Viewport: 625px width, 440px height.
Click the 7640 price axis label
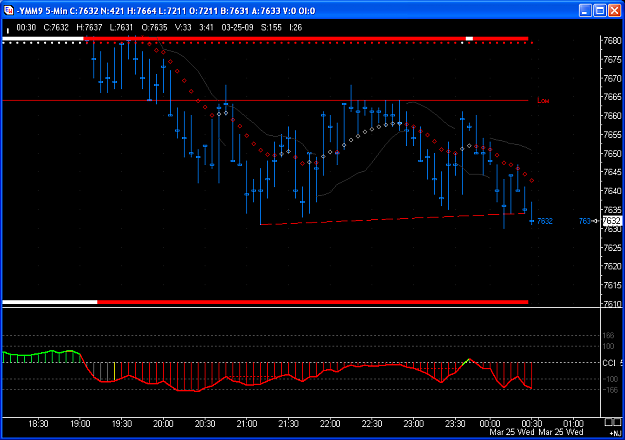click(612, 191)
